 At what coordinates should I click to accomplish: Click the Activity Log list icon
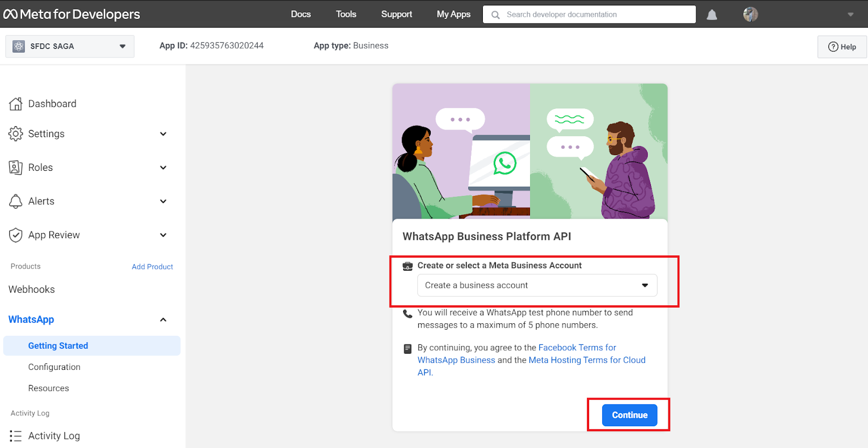coord(16,436)
